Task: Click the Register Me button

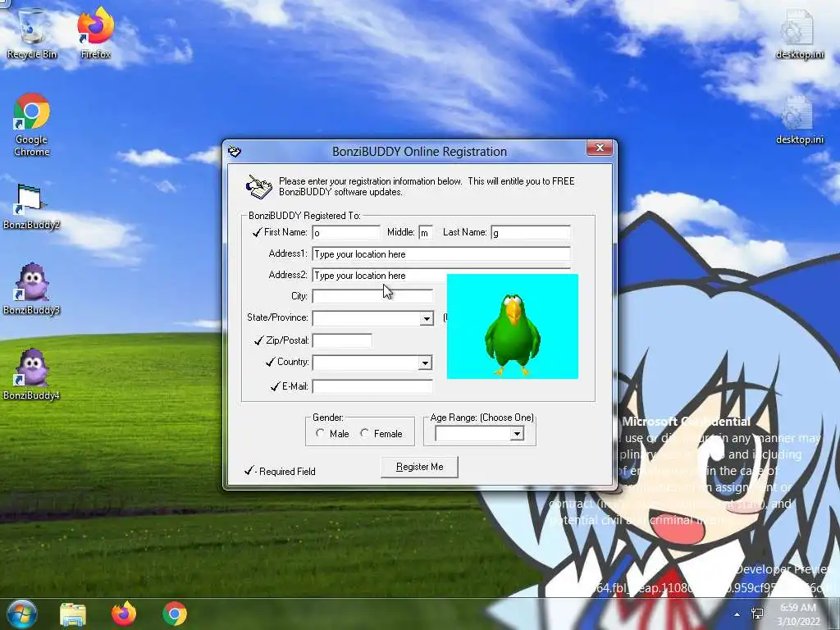Action: 419,467
